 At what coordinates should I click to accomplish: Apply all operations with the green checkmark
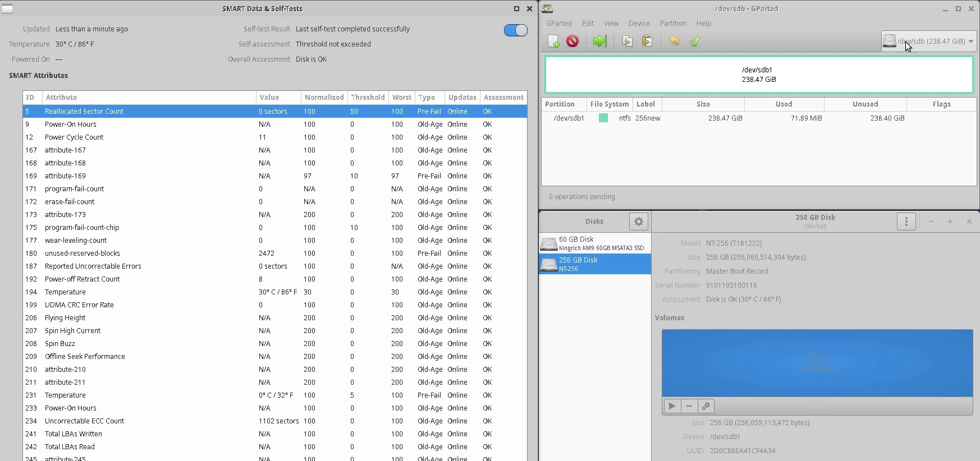tap(695, 42)
